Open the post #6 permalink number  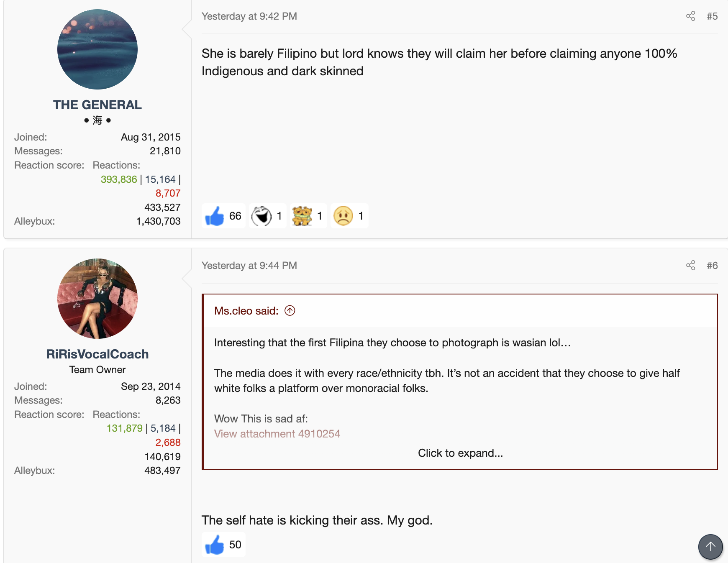coord(712,266)
